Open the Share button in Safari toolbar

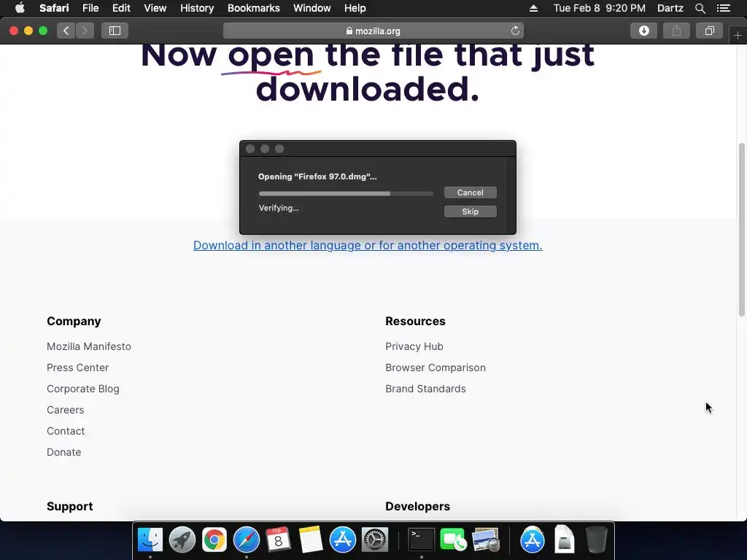[676, 31]
